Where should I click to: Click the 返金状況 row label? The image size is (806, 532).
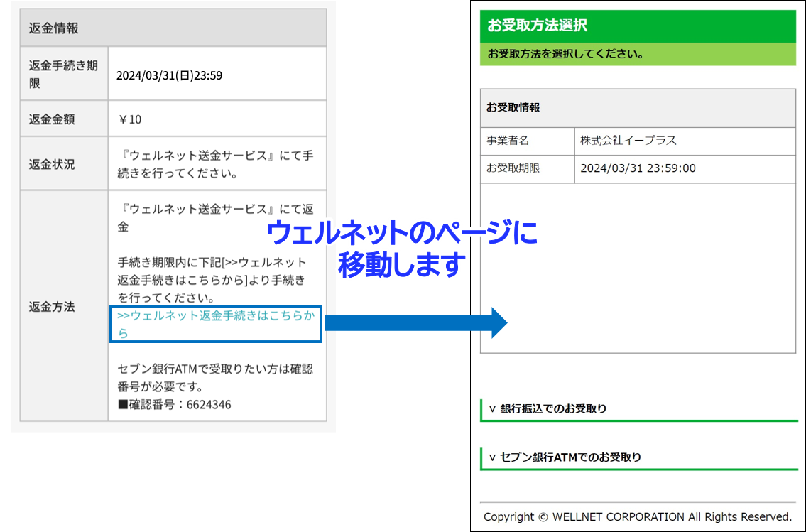click(x=64, y=164)
